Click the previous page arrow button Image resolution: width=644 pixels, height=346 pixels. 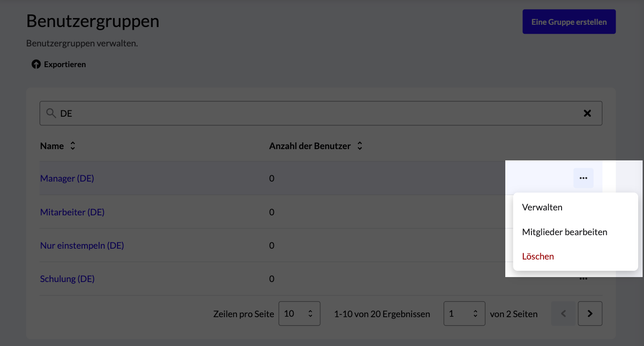pyautogui.click(x=563, y=314)
